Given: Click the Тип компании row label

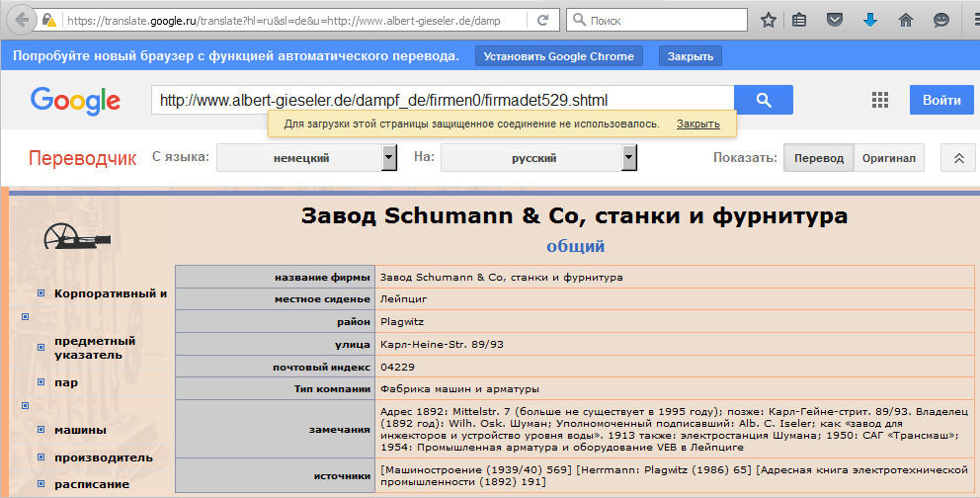Looking at the screenshot, I should point(332,388).
